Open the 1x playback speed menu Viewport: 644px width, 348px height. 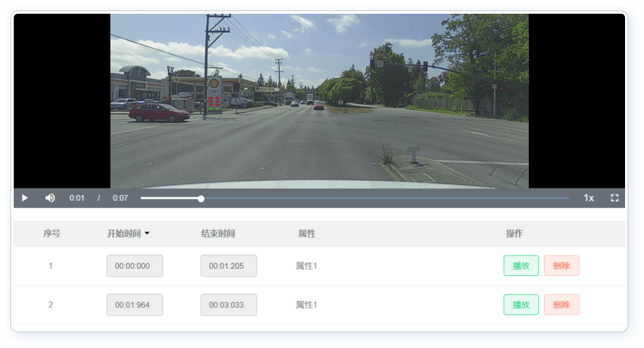(x=588, y=198)
